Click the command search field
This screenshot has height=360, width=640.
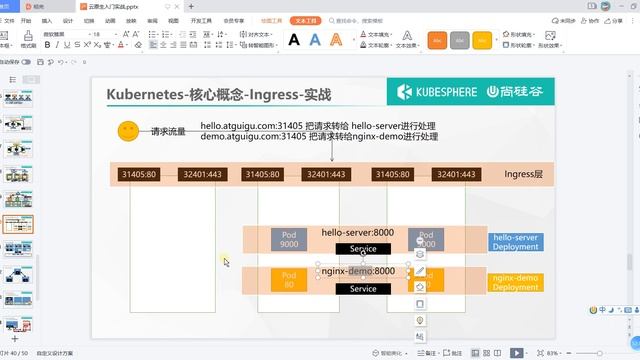click(x=356, y=20)
